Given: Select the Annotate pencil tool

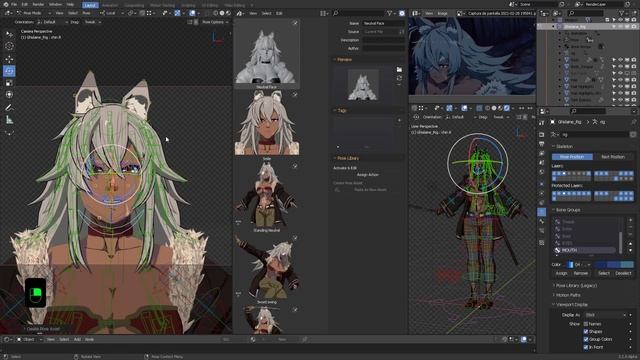Looking at the screenshot, I should (x=9, y=107).
